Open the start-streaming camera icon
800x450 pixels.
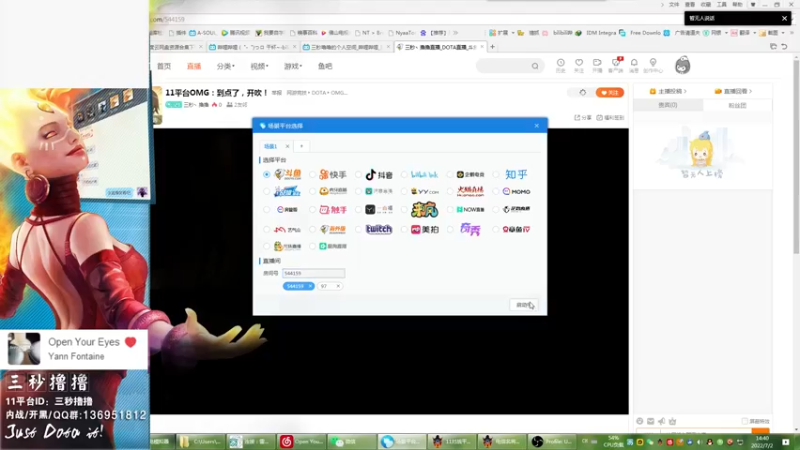[597, 65]
